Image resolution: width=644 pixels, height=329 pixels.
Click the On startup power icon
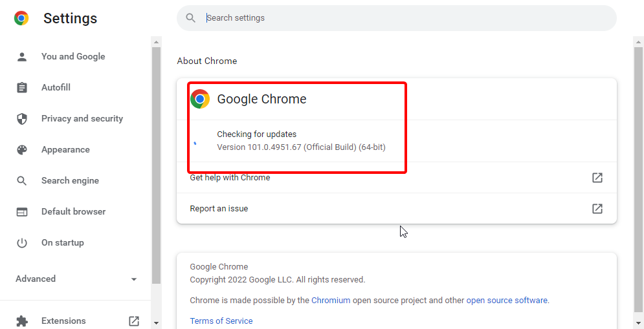point(22,243)
